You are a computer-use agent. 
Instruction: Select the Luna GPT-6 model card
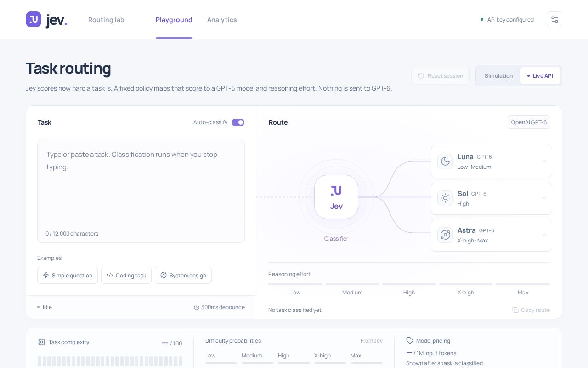tap(492, 161)
